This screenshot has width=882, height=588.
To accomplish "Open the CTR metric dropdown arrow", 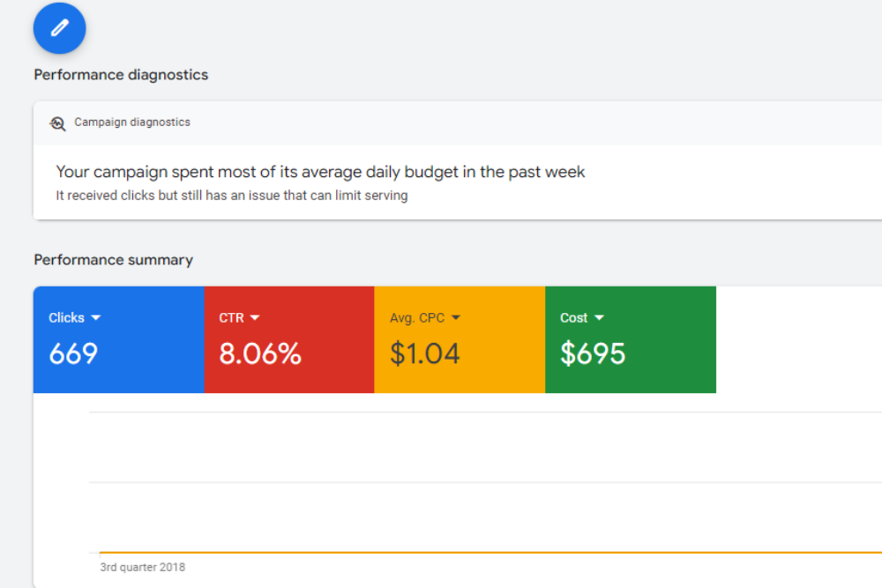I will [255, 317].
